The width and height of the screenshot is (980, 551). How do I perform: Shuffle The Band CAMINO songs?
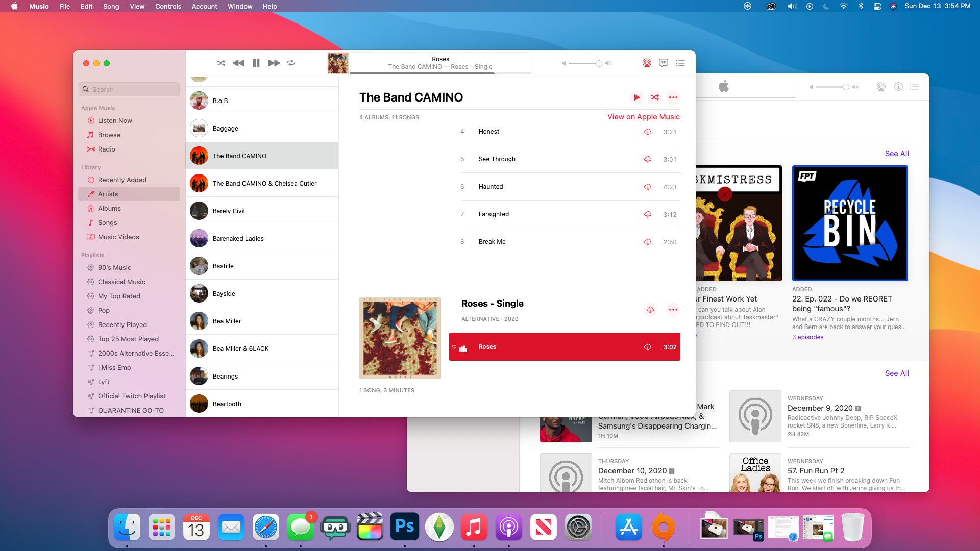(x=655, y=97)
